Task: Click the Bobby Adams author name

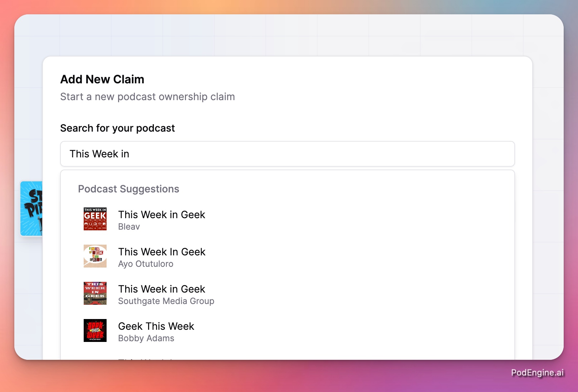Action: [x=146, y=338]
